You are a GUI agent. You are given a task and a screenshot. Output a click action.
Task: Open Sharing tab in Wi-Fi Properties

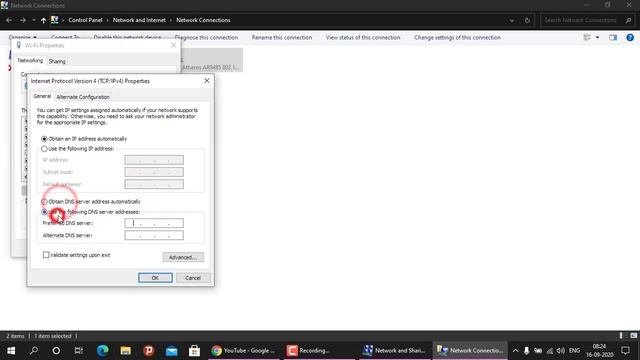pos(57,61)
